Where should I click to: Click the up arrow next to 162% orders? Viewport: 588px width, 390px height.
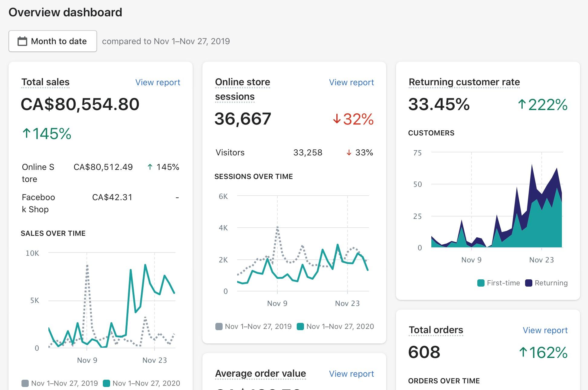coord(523,352)
